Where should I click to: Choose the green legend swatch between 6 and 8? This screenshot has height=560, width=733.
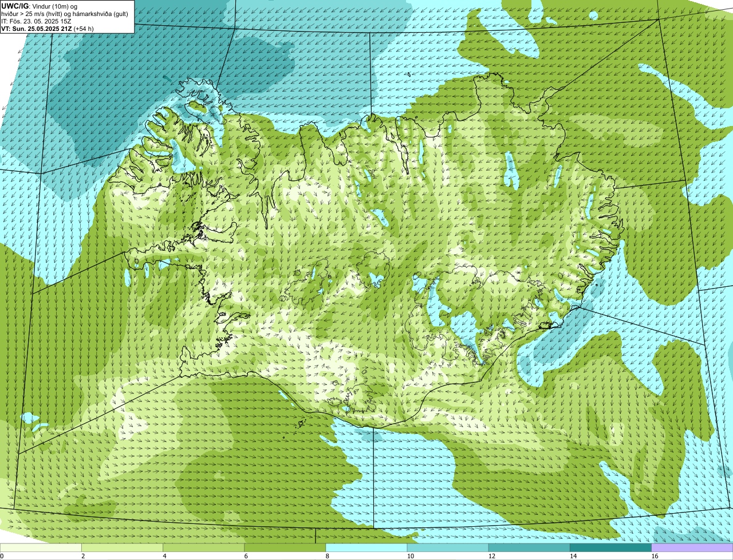coord(285,548)
